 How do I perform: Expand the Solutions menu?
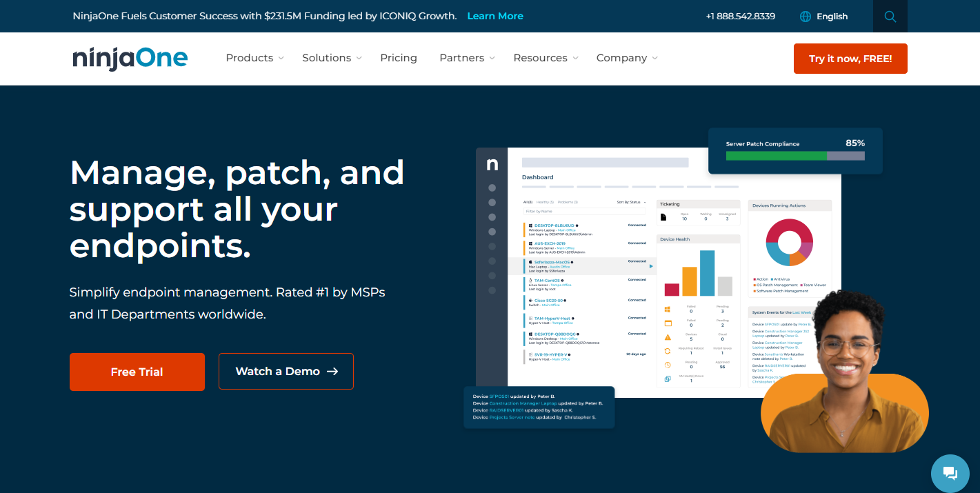coord(332,58)
